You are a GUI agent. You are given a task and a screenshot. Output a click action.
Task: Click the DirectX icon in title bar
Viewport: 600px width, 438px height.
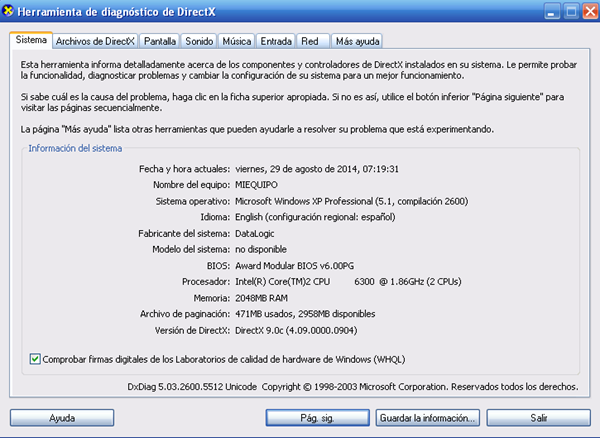[x=8, y=11]
